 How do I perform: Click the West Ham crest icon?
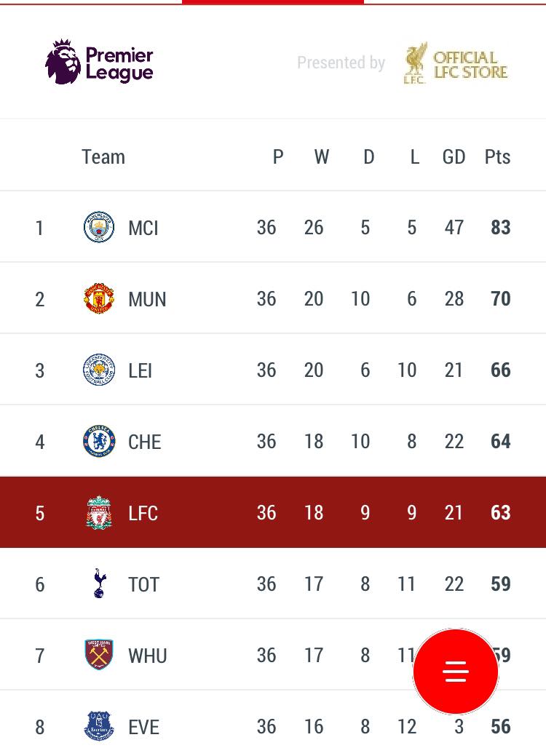99,655
